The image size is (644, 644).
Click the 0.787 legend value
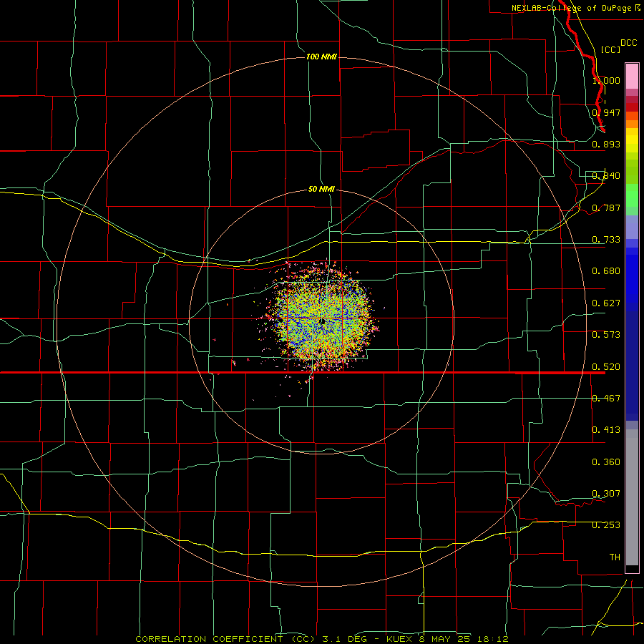606,208
